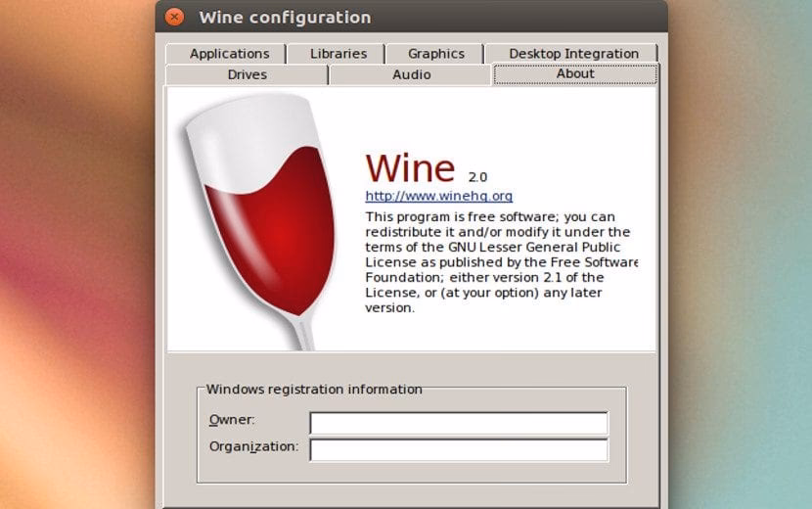Screen dimensions: 812x509
Task: Open the Desktop Integration tab
Action: pyautogui.click(x=572, y=54)
